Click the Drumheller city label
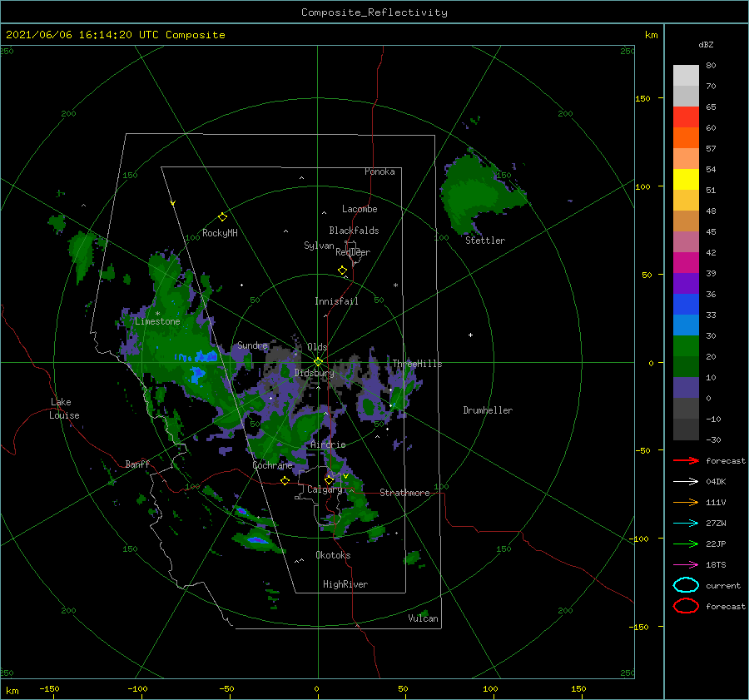 point(488,410)
